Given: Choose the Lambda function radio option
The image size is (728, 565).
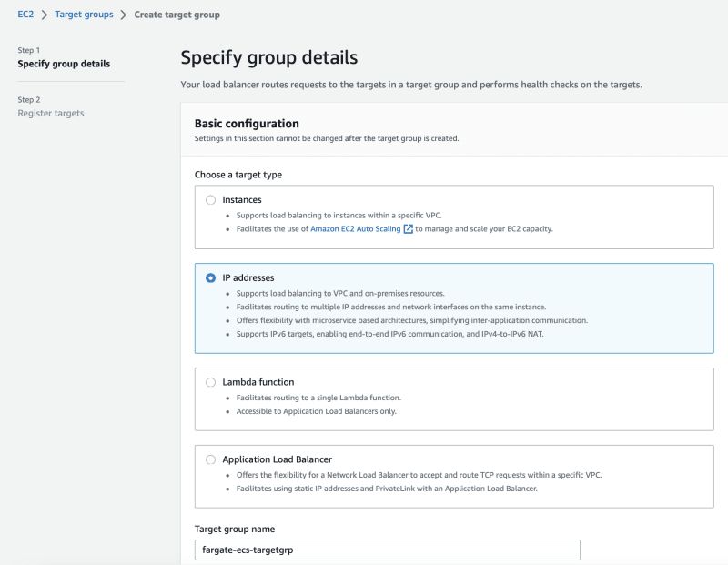Looking at the screenshot, I should [211, 382].
